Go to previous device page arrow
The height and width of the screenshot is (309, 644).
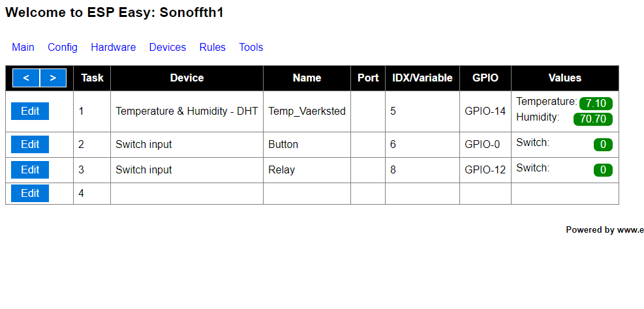[26, 78]
